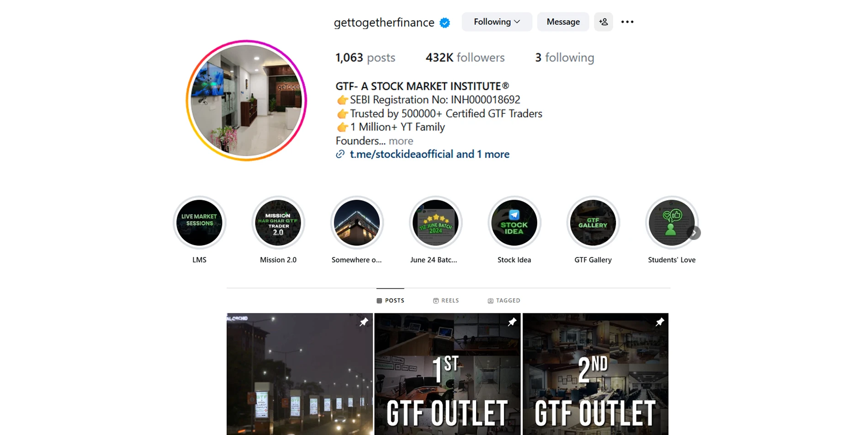
Task: Click the blue verified badge icon
Action: (445, 22)
